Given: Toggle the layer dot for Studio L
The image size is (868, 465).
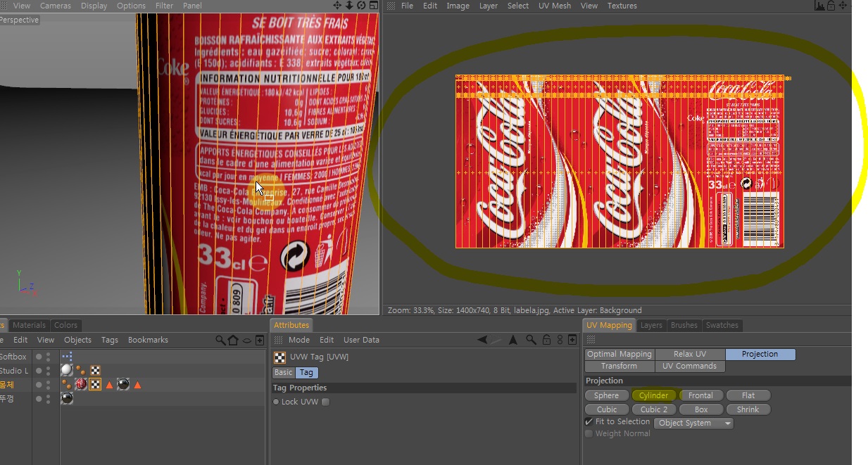Looking at the screenshot, I should point(39,371).
